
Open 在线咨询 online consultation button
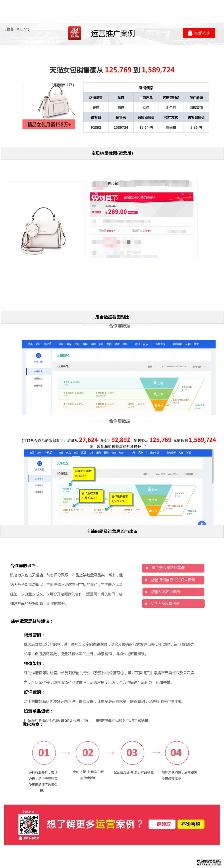(x=199, y=33)
